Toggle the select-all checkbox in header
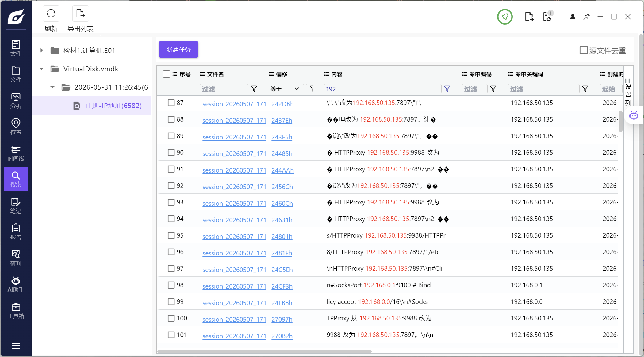Screen dimensions: 644x357 pyautogui.click(x=167, y=74)
